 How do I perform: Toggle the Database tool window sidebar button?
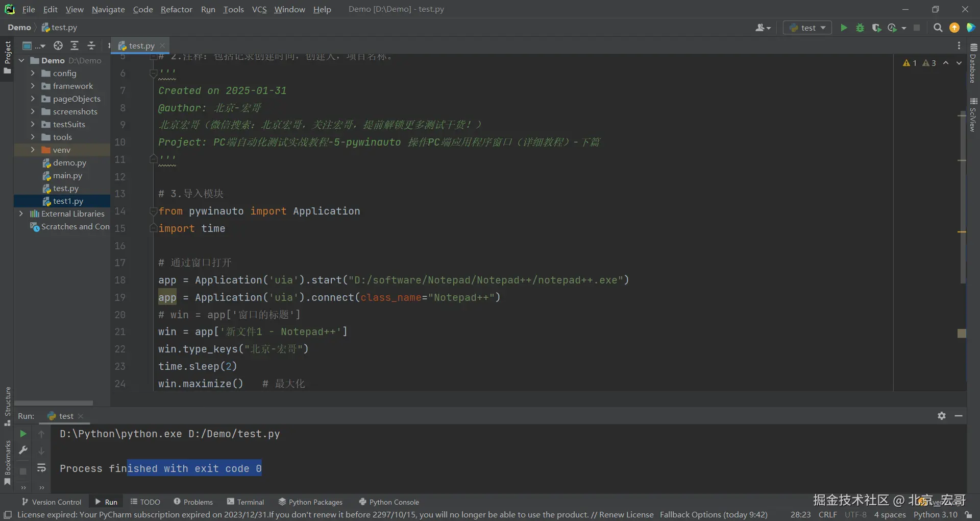tap(973, 64)
